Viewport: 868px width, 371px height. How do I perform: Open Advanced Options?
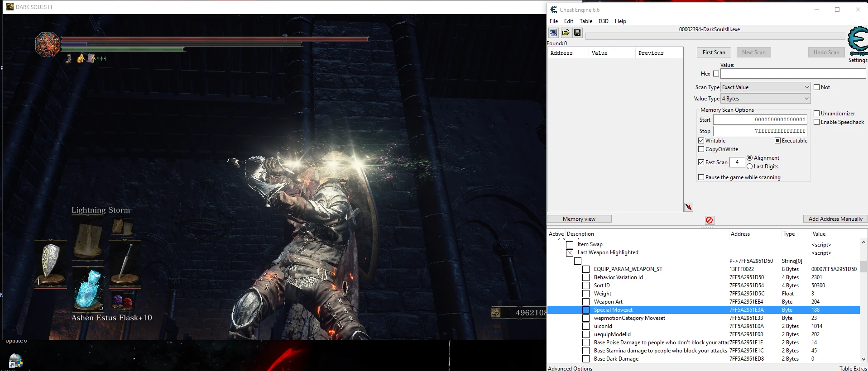[x=570, y=368]
